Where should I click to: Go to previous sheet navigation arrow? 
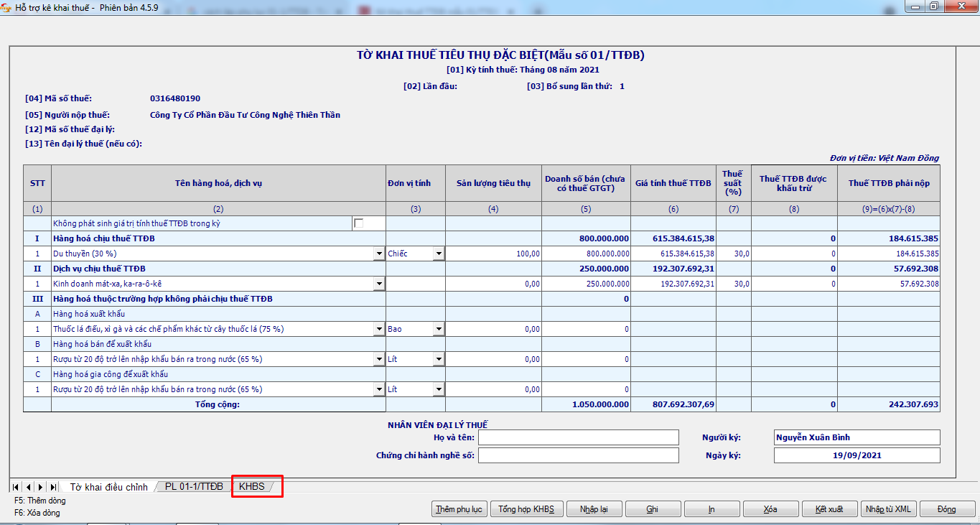click(28, 487)
